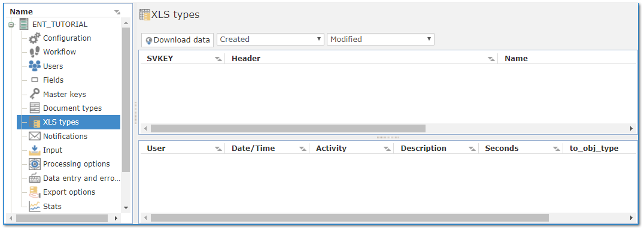This screenshot has height=230, width=644.
Task: Select Configuration in the tree
Action: click(67, 38)
